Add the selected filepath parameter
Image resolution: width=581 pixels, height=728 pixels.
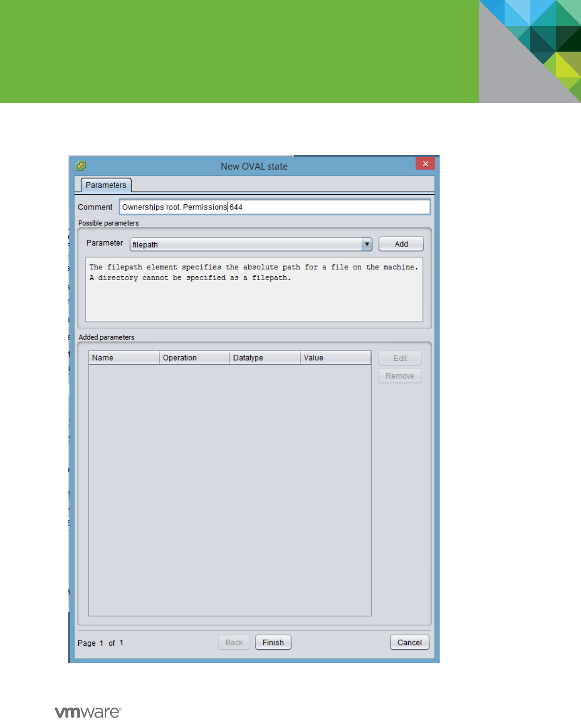(401, 244)
